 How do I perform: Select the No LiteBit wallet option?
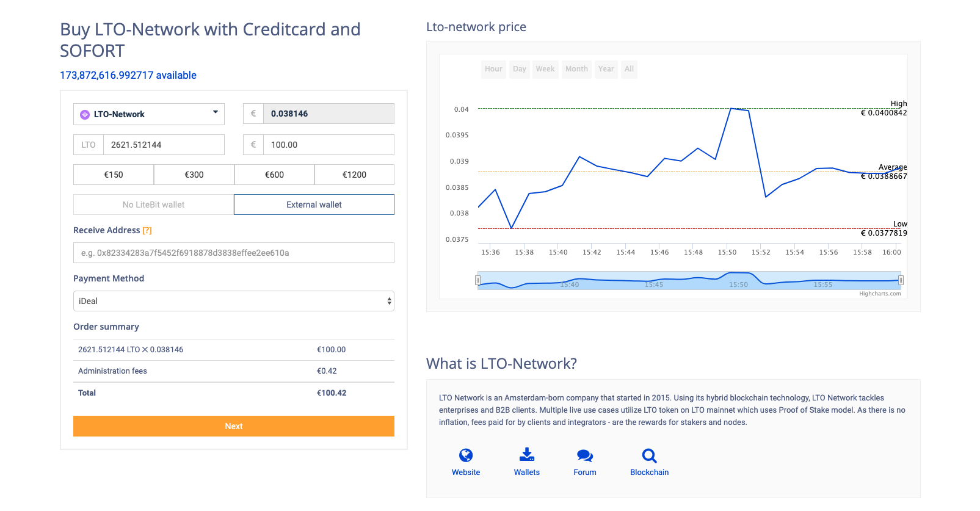[x=153, y=205]
